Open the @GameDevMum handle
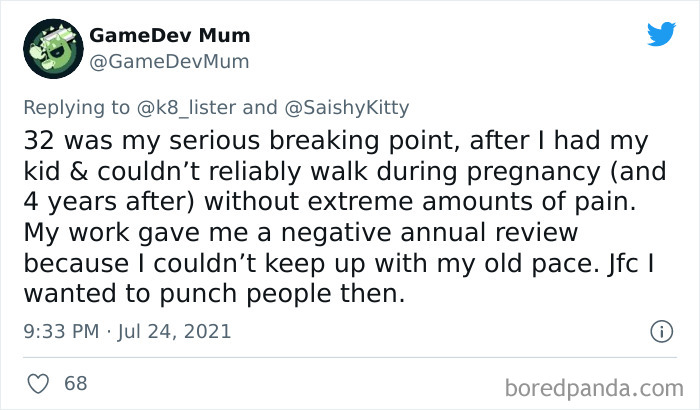The width and height of the screenshot is (700, 410). 169,62
